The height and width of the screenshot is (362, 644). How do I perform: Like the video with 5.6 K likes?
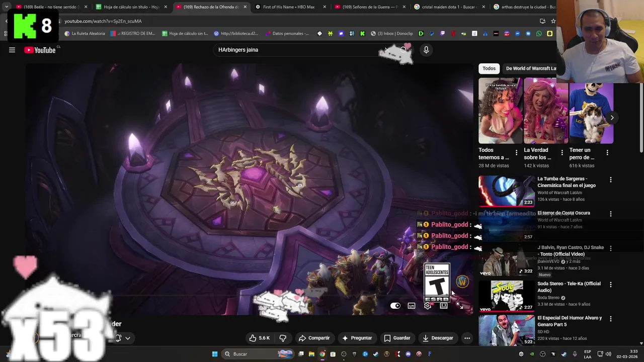[260, 338]
